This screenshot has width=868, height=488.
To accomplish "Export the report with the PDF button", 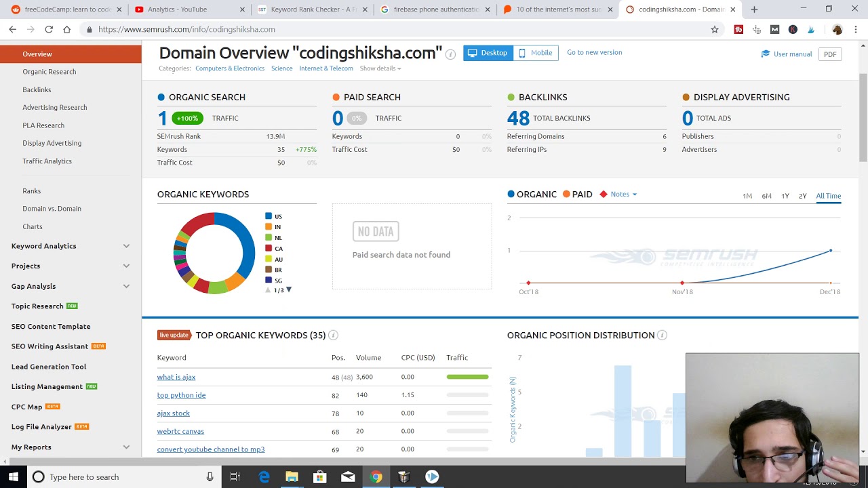I will click(x=829, y=54).
